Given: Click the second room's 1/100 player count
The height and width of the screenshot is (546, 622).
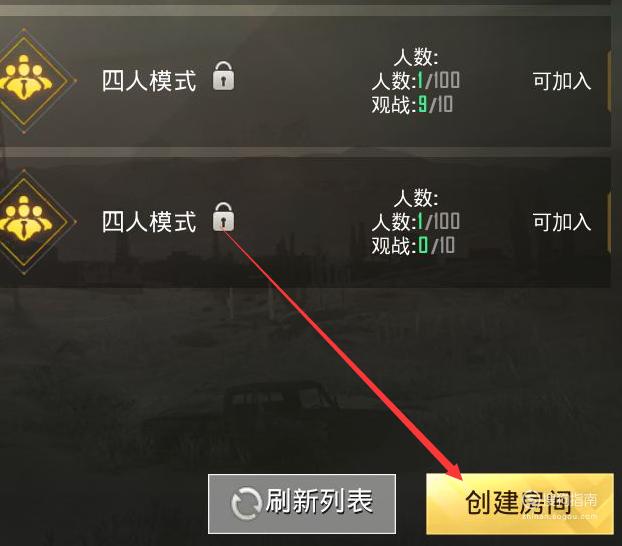Looking at the screenshot, I should [415, 221].
